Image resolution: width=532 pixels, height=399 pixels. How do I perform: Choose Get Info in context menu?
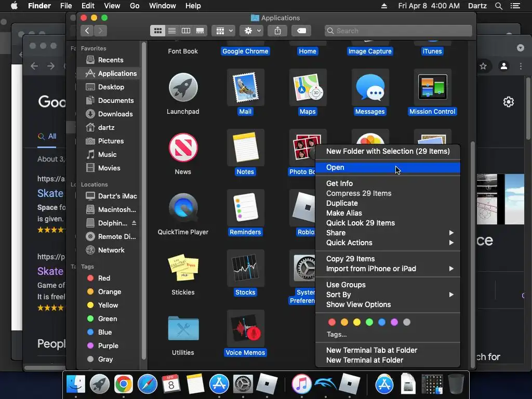coord(388,183)
